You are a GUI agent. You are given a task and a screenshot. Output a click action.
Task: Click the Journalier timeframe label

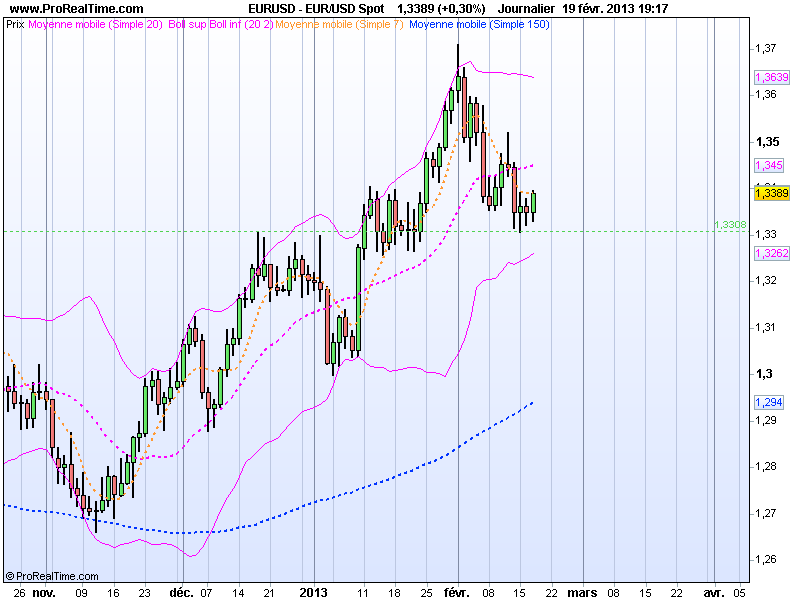(x=526, y=9)
